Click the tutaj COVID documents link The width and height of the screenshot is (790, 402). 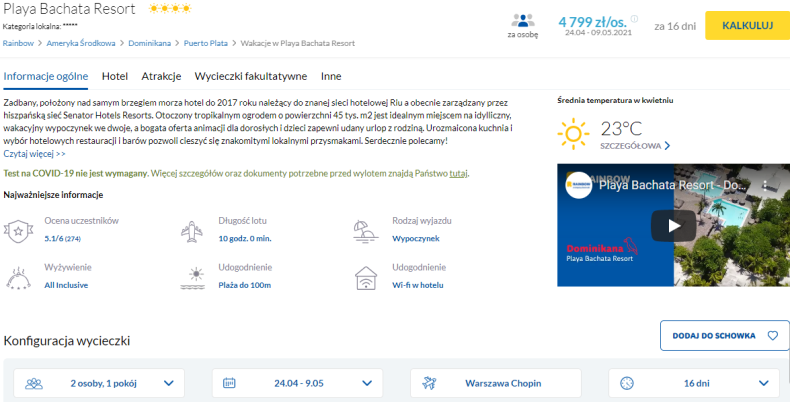458,173
